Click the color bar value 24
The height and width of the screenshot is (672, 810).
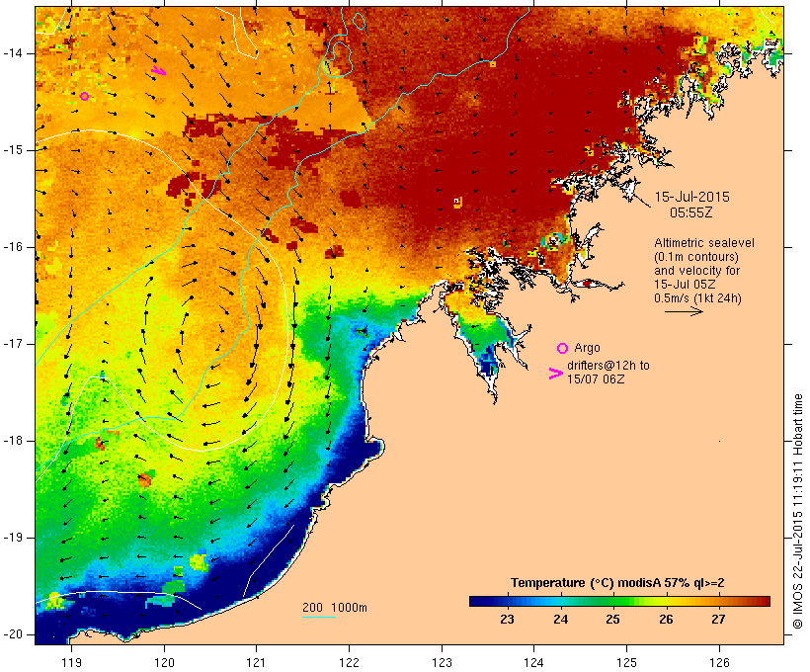[560, 619]
